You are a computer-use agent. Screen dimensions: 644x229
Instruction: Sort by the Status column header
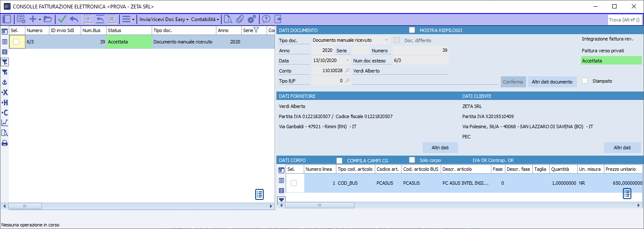click(129, 30)
